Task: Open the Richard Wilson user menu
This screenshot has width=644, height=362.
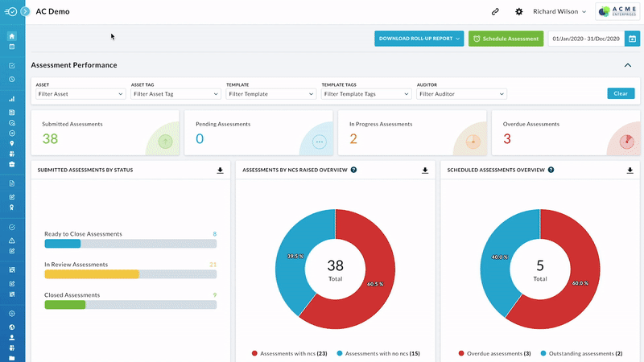Action: tap(559, 12)
